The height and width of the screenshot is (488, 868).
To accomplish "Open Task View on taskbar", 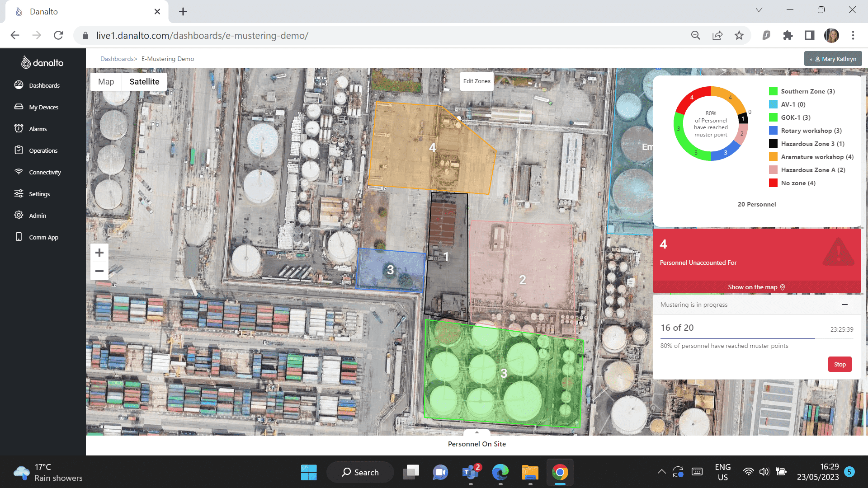I will tap(411, 472).
